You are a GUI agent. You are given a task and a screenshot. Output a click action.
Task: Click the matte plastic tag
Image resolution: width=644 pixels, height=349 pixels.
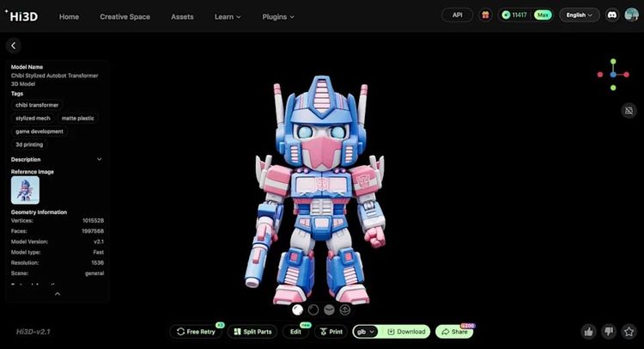(77, 119)
